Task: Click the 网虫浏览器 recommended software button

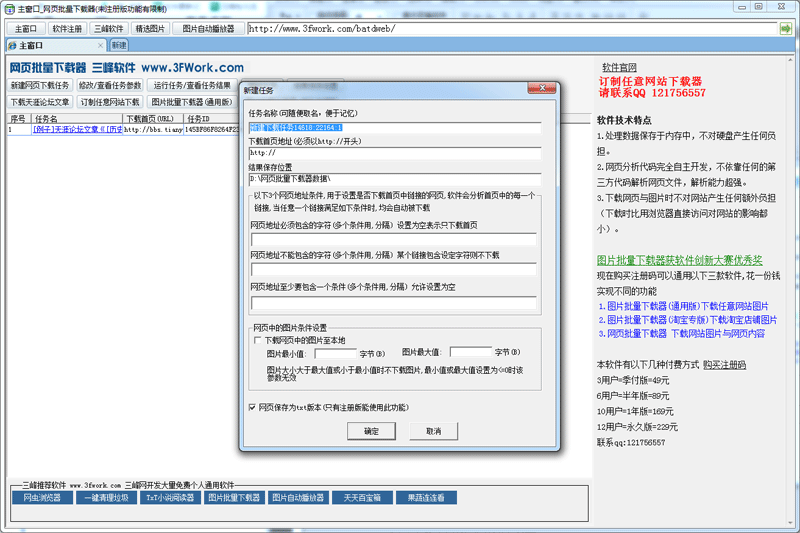Action: pyautogui.click(x=42, y=497)
